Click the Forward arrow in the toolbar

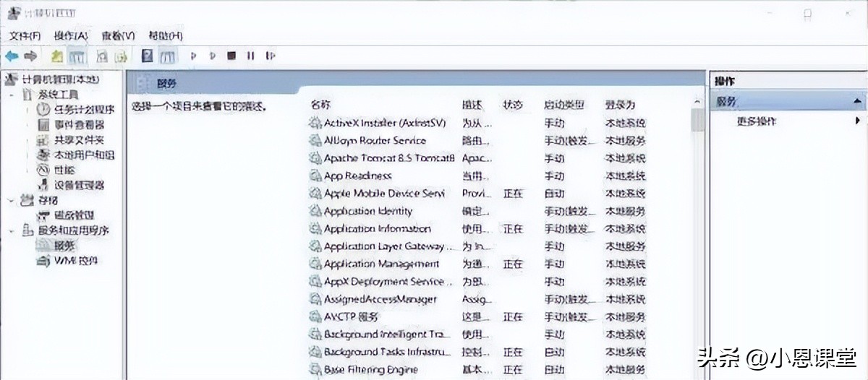coord(30,56)
